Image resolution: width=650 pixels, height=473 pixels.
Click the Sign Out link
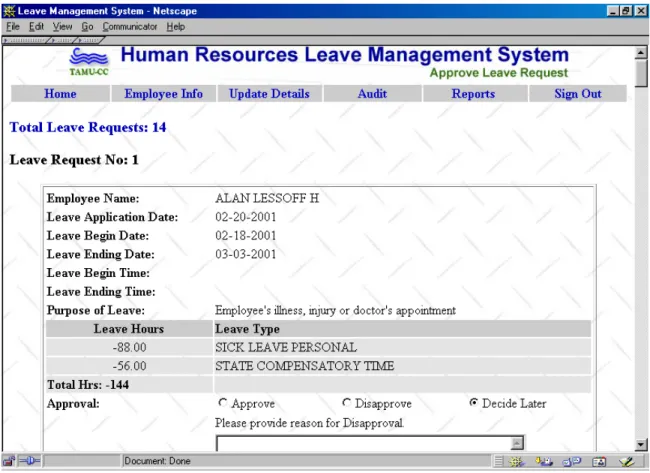point(578,94)
